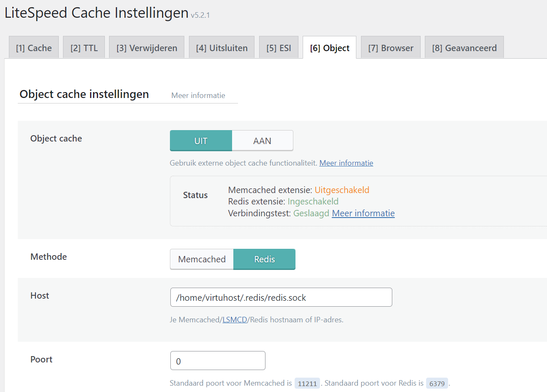Click the [6] Object tab
This screenshot has height=392, width=547.
pyautogui.click(x=330, y=47)
